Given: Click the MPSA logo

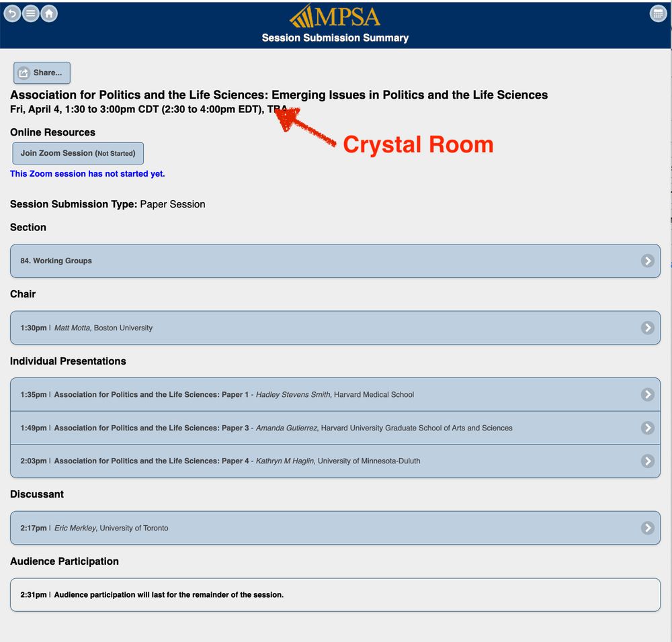Looking at the screenshot, I should coord(335,16).
